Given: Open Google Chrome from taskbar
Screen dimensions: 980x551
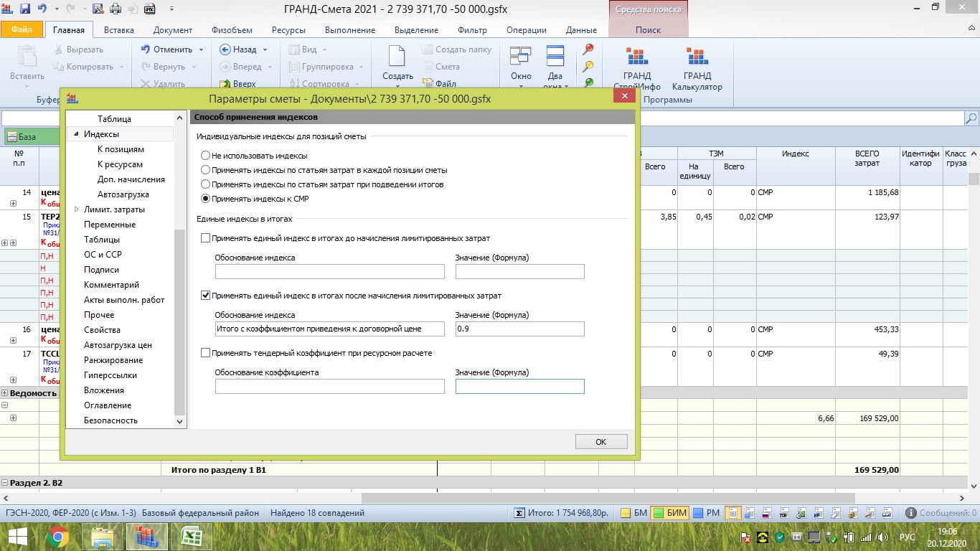Looking at the screenshot, I should (x=57, y=536).
